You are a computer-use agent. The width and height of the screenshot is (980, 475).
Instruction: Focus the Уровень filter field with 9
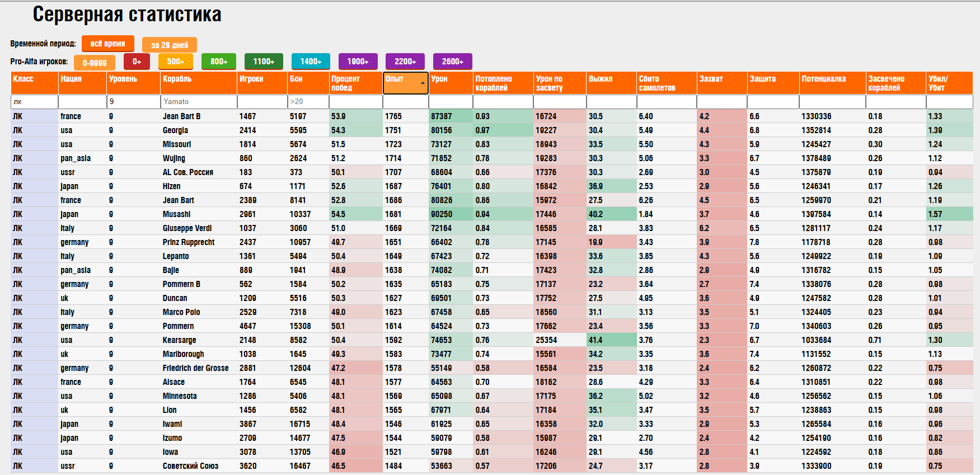[x=133, y=101]
